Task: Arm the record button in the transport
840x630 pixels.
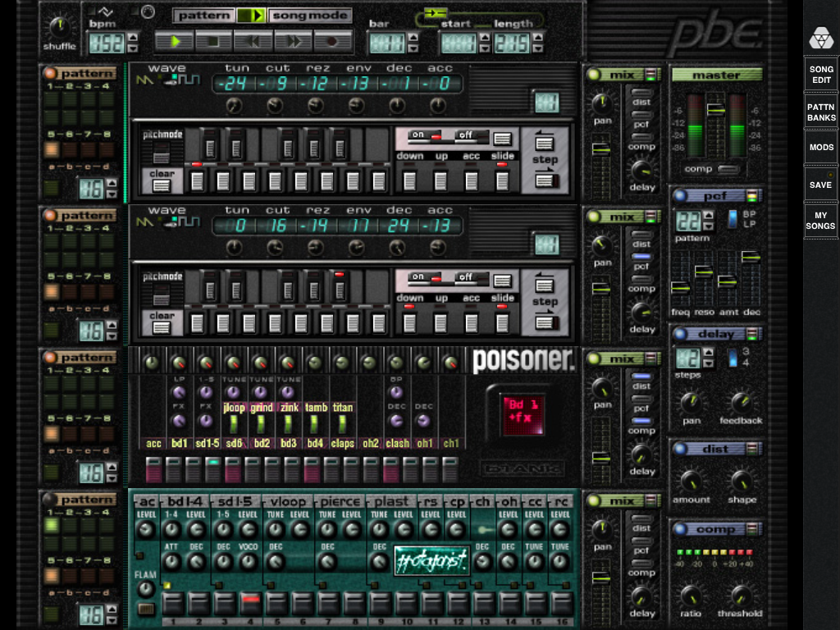Action: click(333, 41)
